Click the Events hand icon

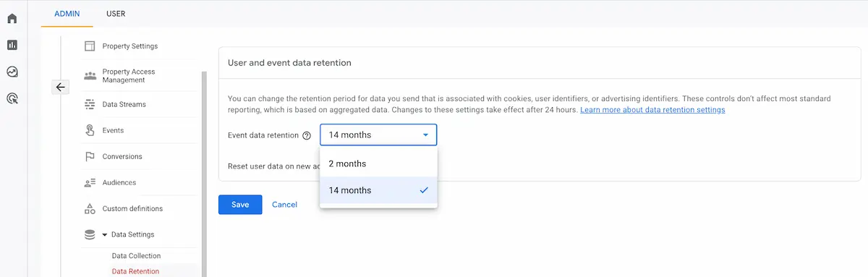[x=90, y=130]
